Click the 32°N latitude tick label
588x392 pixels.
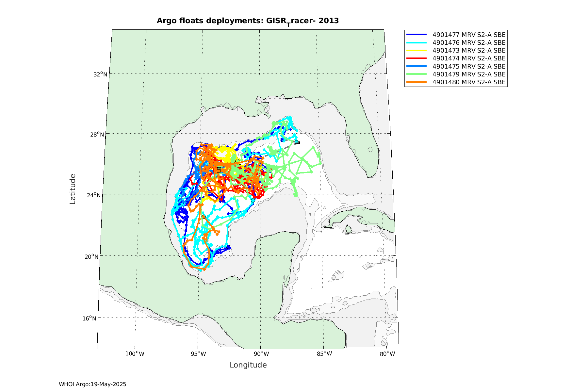point(100,74)
